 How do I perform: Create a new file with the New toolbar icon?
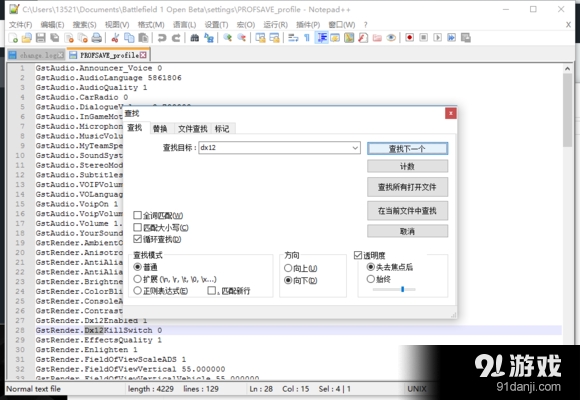tap(13, 38)
